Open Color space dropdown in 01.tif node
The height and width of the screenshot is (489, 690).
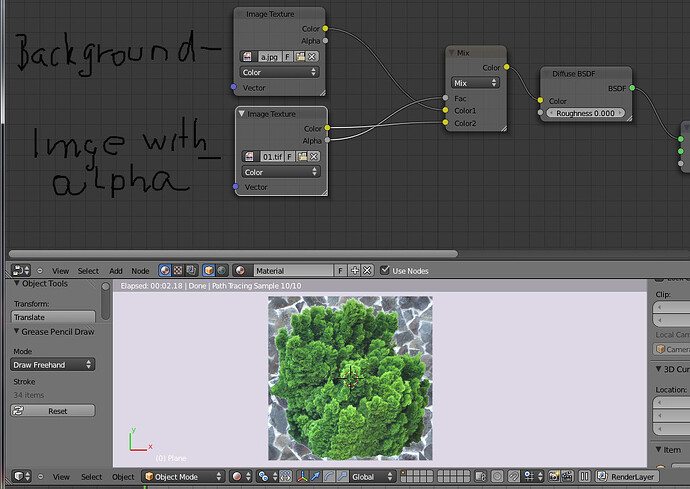click(x=281, y=172)
